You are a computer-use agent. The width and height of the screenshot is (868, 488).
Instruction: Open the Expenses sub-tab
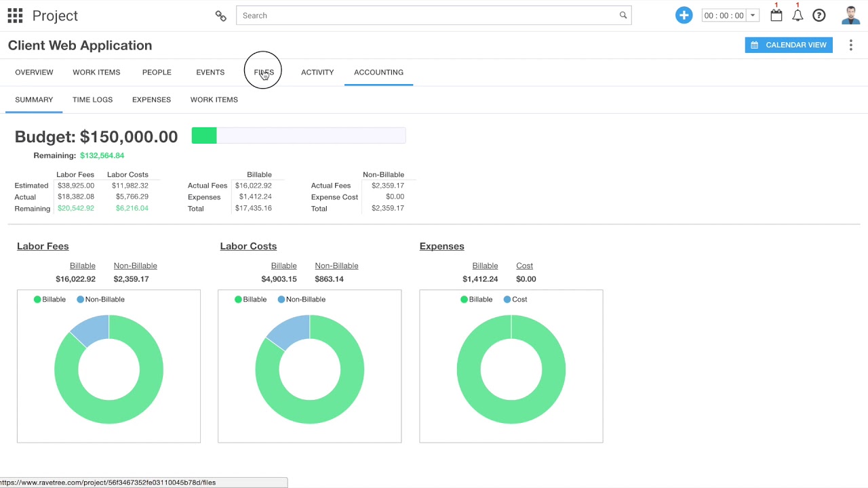pyautogui.click(x=151, y=100)
